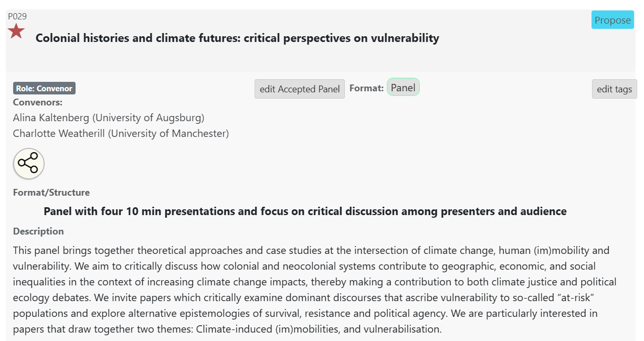Open the share icon below convenors

pyautogui.click(x=29, y=164)
